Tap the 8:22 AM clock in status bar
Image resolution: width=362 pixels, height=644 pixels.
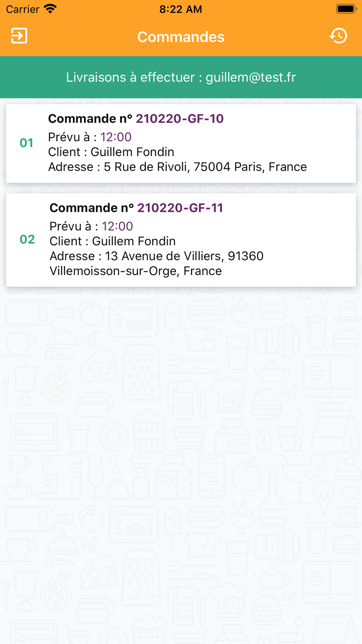click(181, 9)
